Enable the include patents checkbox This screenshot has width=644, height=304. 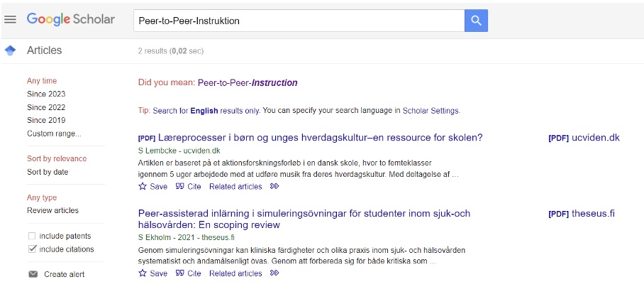32,236
